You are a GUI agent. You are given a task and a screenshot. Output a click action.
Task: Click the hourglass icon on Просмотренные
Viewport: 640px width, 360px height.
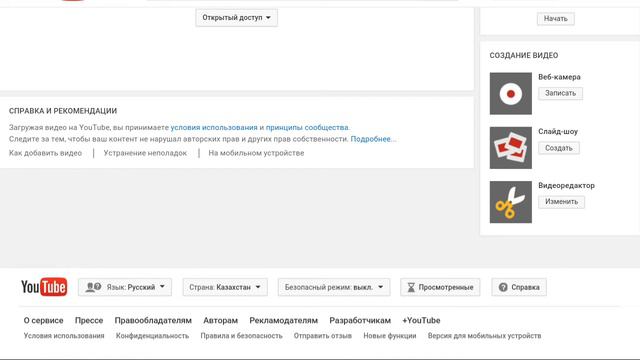tap(411, 287)
